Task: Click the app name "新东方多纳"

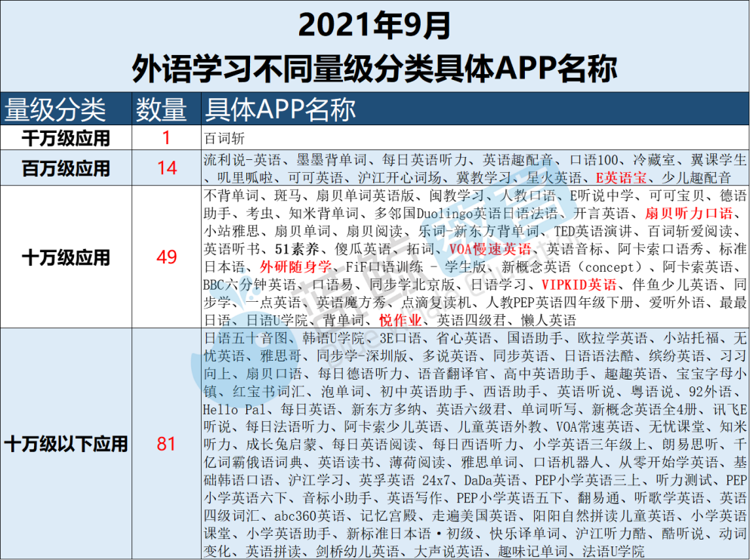Action: [x=387, y=410]
